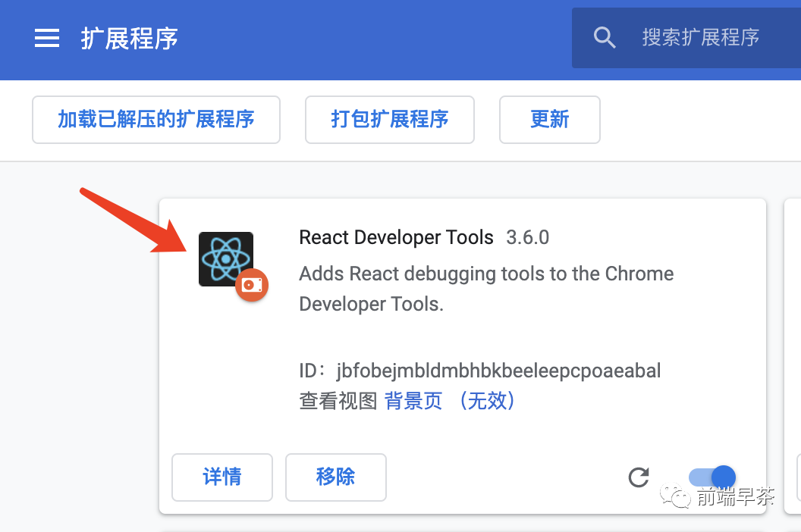Click 加载已解压的扩展程序 button
801x532 pixels.
tap(156, 120)
